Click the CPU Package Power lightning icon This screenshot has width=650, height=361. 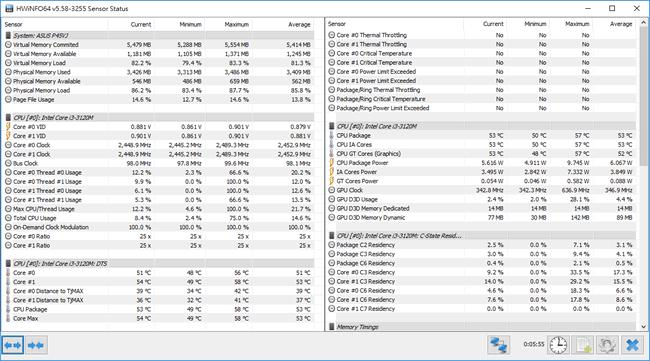pyautogui.click(x=331, y=162)
